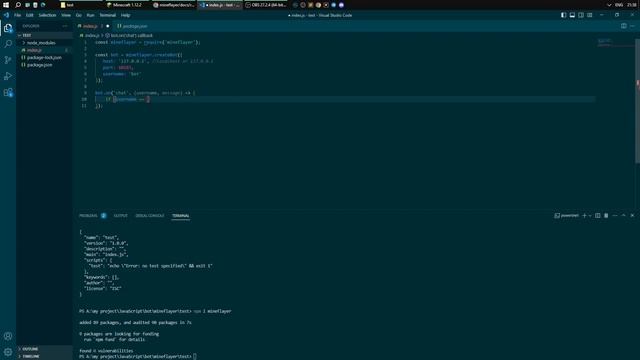Open the Windows Start button
This screenshot has width=640, height=360.
[x=6, y=5]
